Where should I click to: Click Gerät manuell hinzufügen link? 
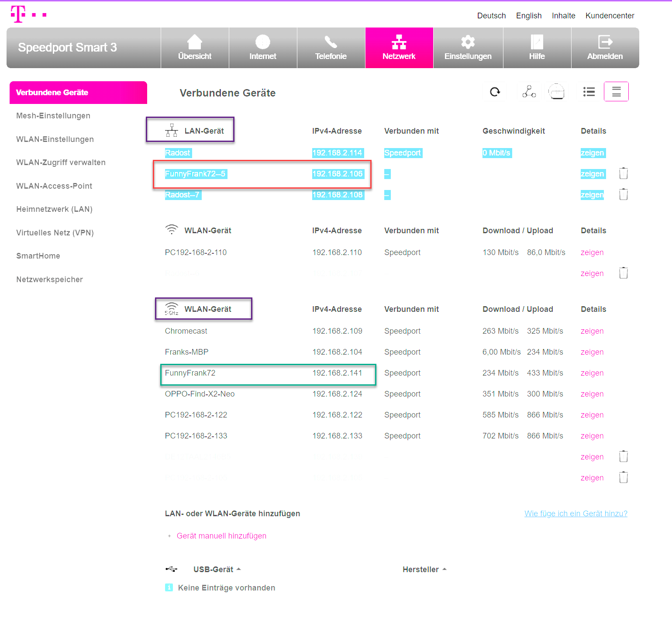pos(221,536)
